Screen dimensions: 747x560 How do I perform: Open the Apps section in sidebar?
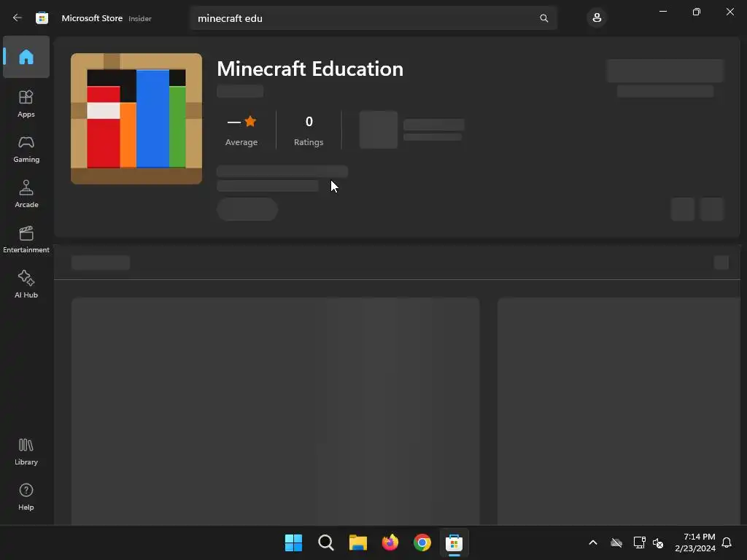pos(26,104)
